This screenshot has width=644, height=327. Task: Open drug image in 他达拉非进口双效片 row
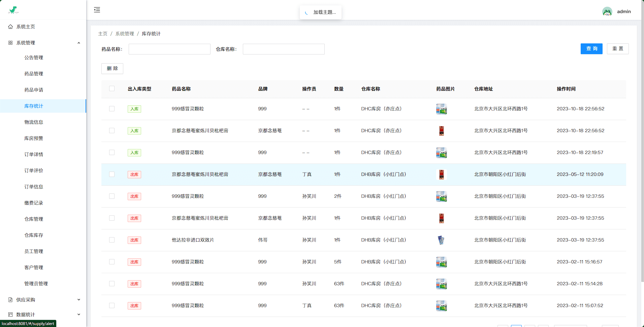pos(442,240)
